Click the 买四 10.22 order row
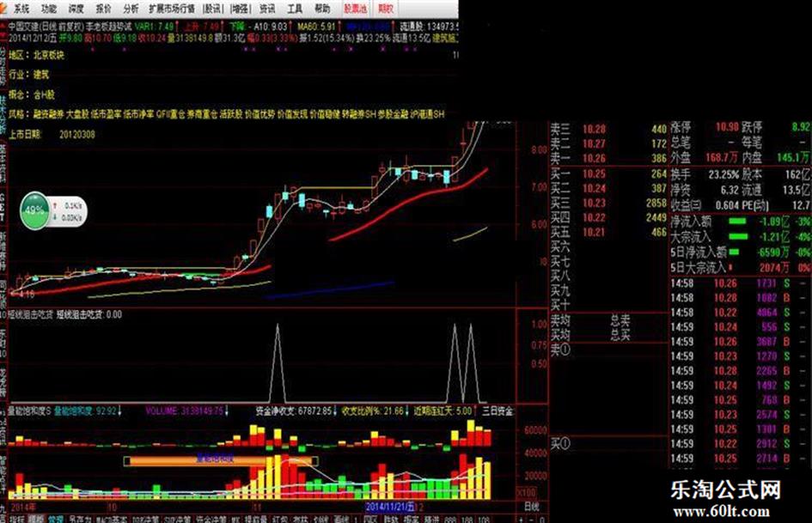Viewport: 812px width, 523px height. tap(608, 217)
